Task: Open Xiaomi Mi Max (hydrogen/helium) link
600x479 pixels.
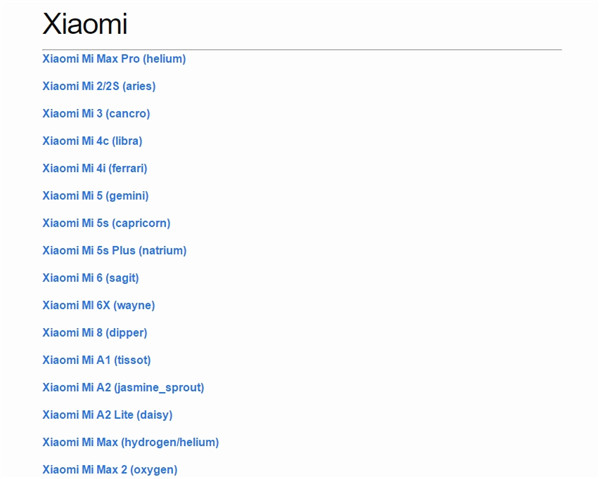Action: pos(130,443)
